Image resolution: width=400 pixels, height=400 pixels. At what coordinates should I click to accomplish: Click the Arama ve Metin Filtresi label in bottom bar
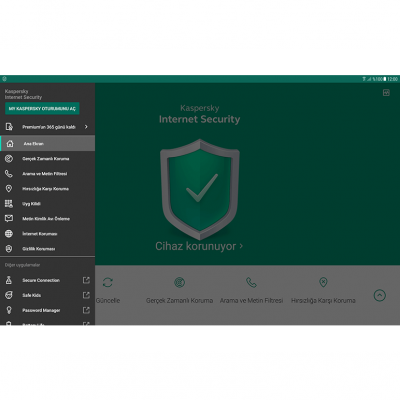(x=251, y=300)
